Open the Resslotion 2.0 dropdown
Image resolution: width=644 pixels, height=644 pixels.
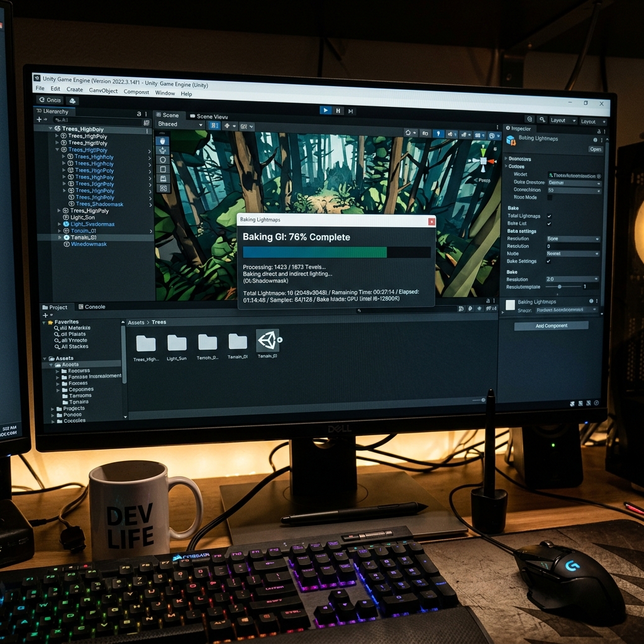571,279
